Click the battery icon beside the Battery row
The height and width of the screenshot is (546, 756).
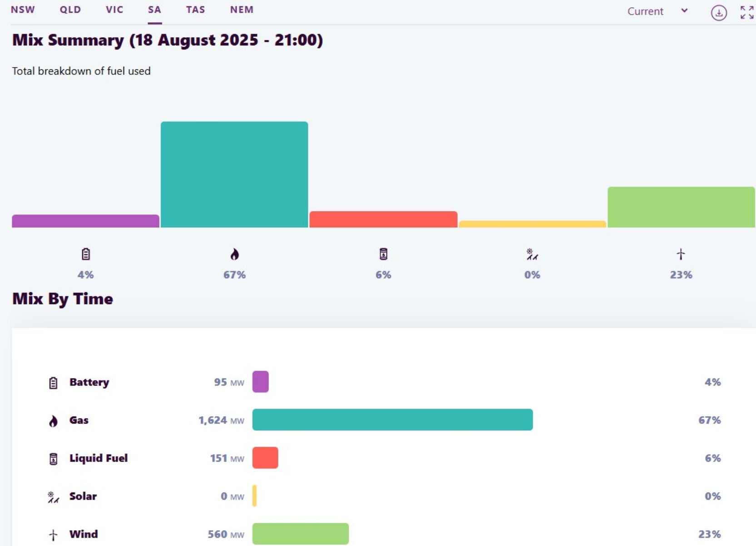pyautogui.click(x=53, y=383)
